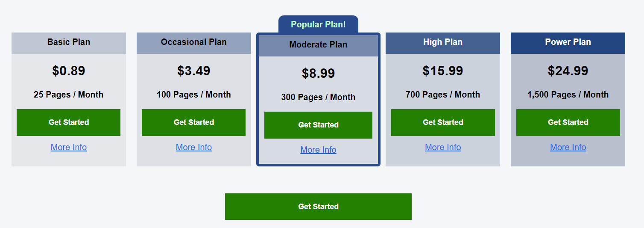Open More Info for the Power Plan
644x228 pixels.
[x=568, y=147]
